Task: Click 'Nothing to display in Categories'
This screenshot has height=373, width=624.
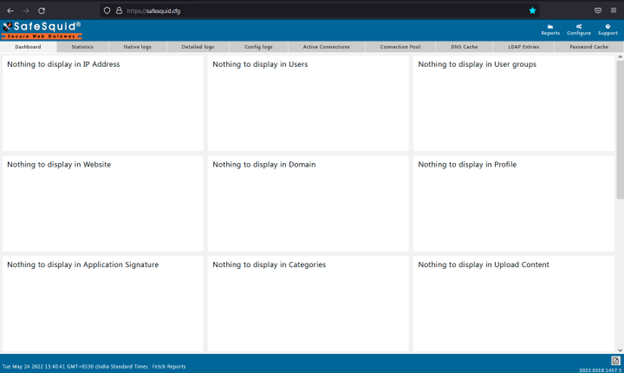Action: coord(269,265)
